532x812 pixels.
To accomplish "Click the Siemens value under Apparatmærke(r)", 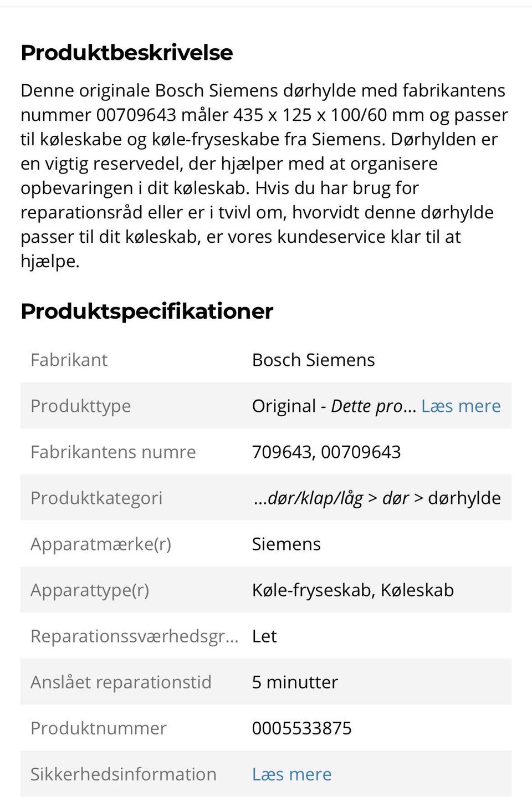I will click(x=286, y=544).
